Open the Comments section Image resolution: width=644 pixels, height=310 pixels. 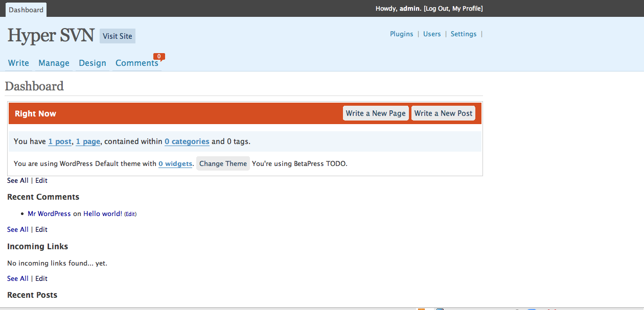tap(136, 63)
